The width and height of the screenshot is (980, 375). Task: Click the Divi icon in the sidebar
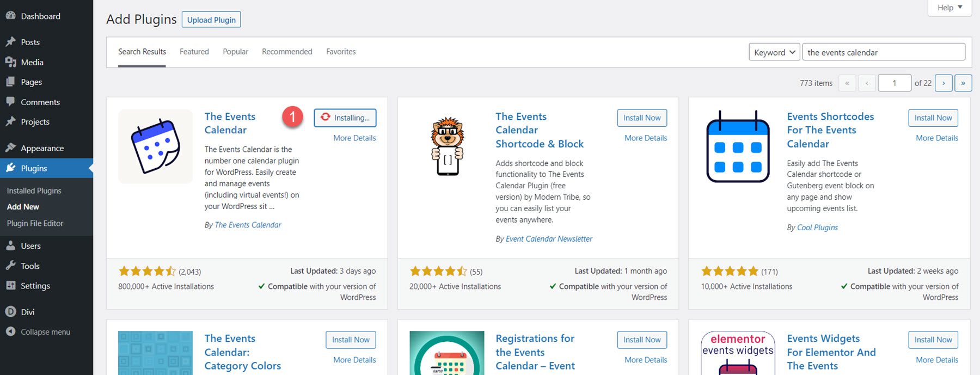10,311
